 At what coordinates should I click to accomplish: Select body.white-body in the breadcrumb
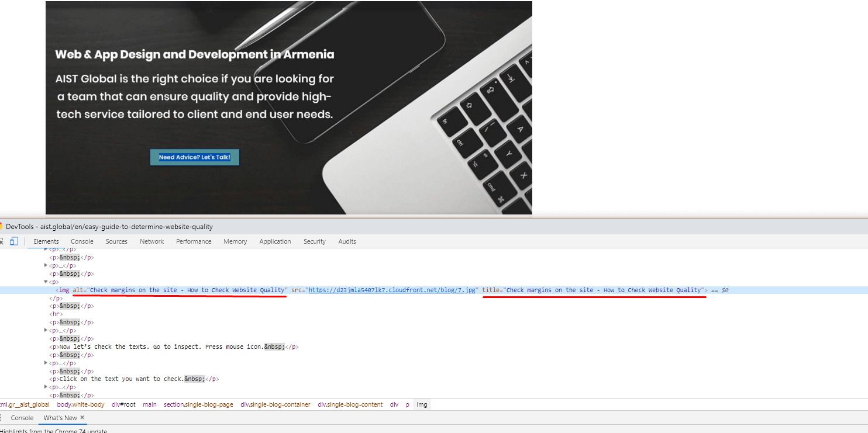point(81,404)
